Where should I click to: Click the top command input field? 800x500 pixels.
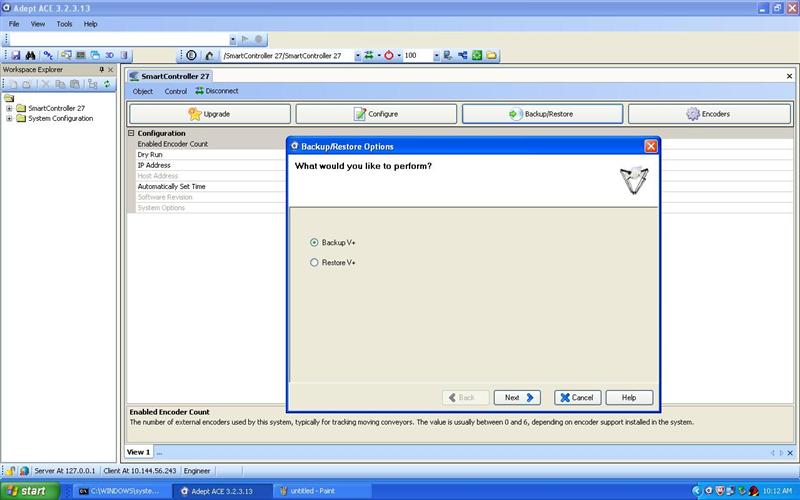point(120,40)
